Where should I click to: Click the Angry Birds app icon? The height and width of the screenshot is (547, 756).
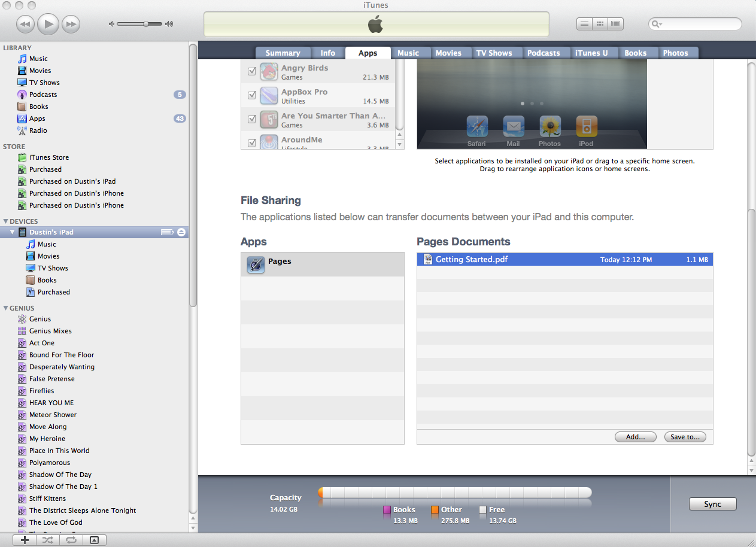(x=269, y=72)
